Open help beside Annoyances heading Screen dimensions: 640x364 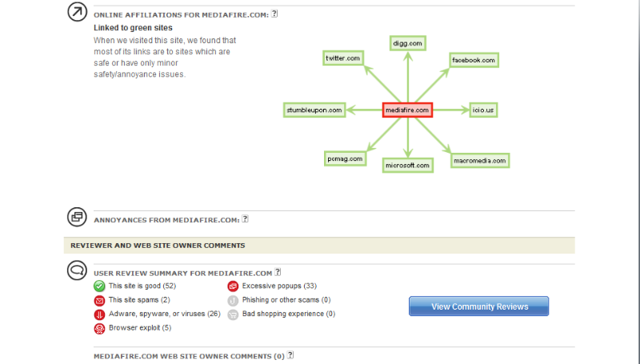246,218
